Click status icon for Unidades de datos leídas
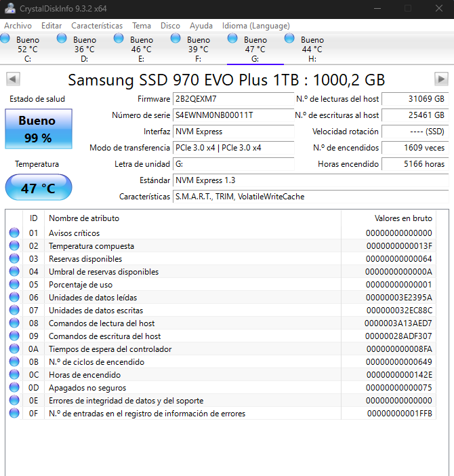The height and width of the screenshot is (476, 454). coord(14,297)
